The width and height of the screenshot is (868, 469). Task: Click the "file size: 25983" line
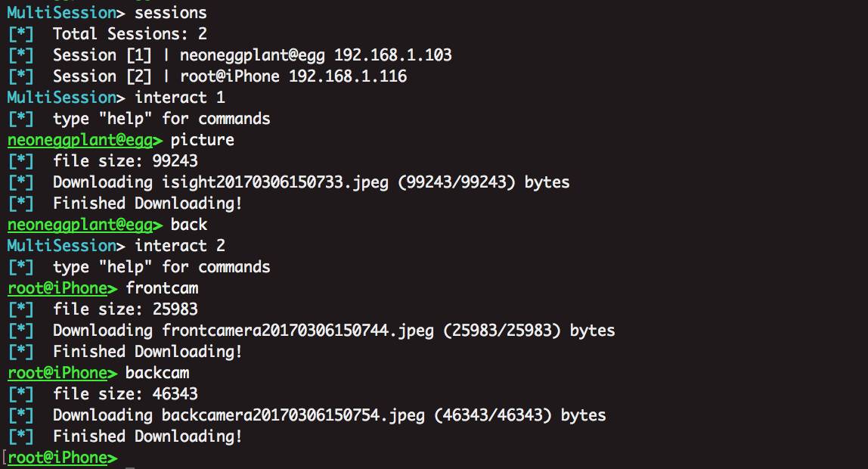click(126, 309)
